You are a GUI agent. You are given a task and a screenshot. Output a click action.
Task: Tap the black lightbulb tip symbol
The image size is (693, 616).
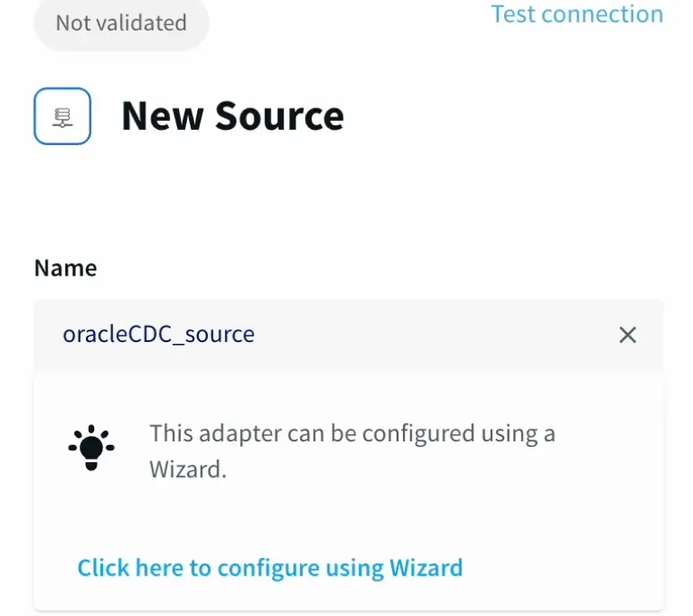pyautogui.click(x=90, y=448)
